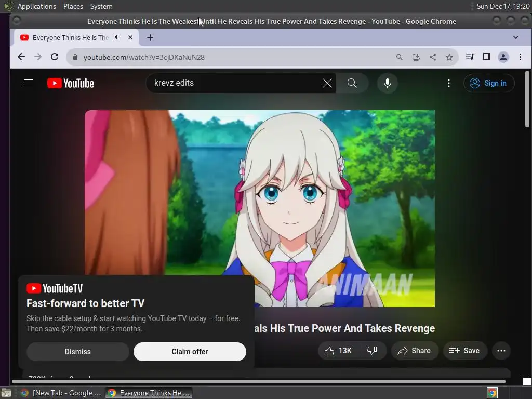Click the Chrome icon in the bottom-right tray
532x399 pixels.
pos(492,393)
